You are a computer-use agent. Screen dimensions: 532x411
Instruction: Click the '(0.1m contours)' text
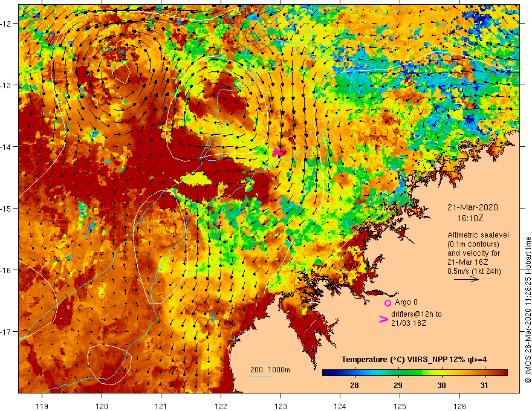473,244
